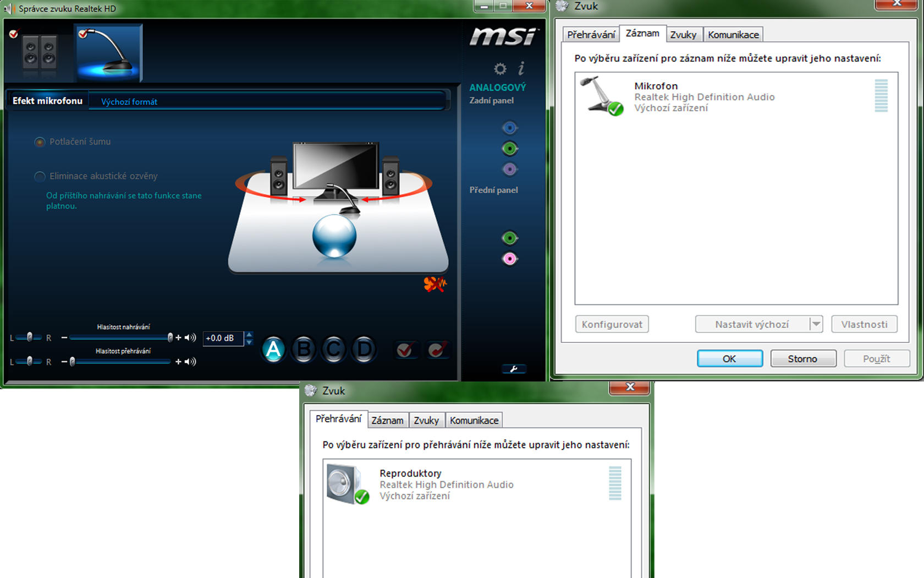Open 'Komunikace' tab in lower Zvuk window

point(474,421)
